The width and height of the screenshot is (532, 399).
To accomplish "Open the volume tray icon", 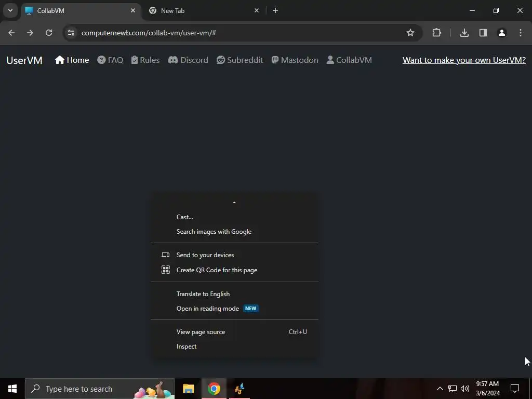I will click(465, 389).
